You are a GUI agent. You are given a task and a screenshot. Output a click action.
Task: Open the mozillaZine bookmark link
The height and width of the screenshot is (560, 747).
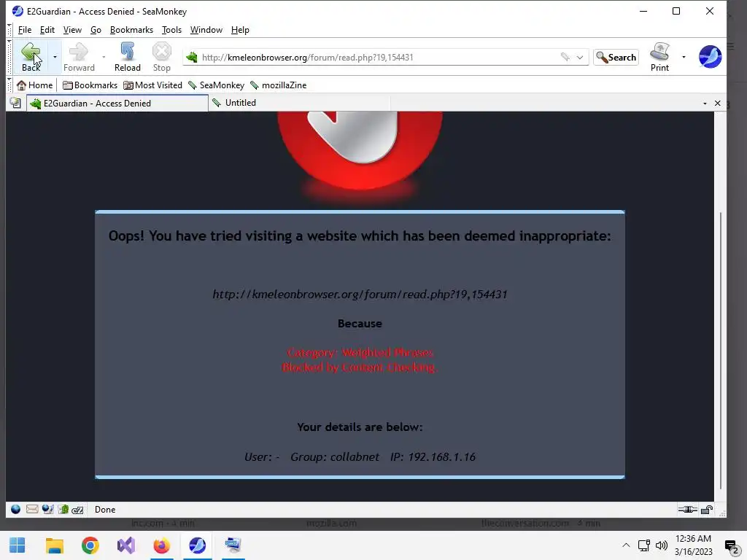pyautogui.click(x=279, y=85)
